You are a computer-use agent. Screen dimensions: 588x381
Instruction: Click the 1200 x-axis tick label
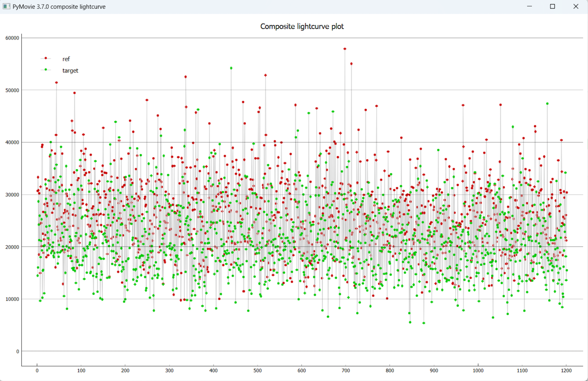point(566,370)
